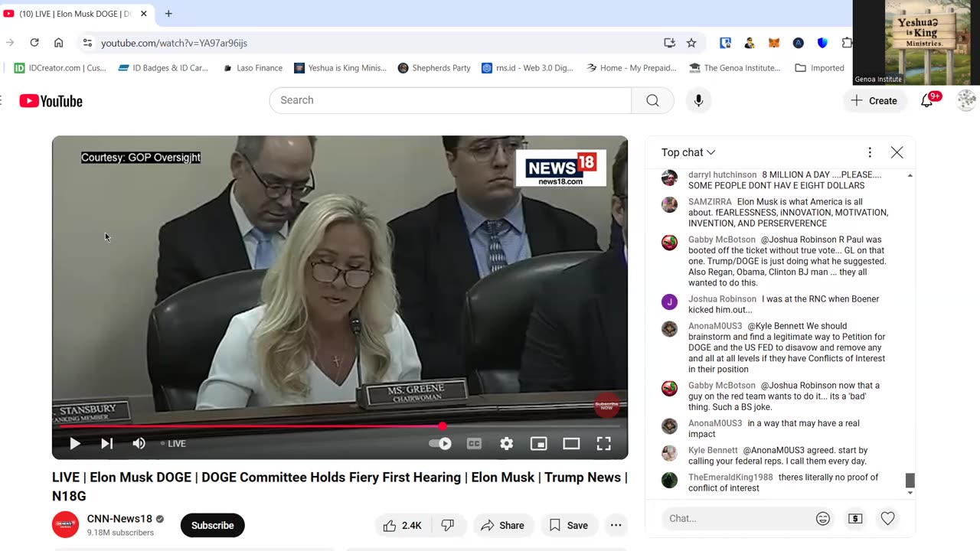Toggle closed captions on the player
This screenshot has width=980, height=551.
pyautogui.click(x=474, y=443)
